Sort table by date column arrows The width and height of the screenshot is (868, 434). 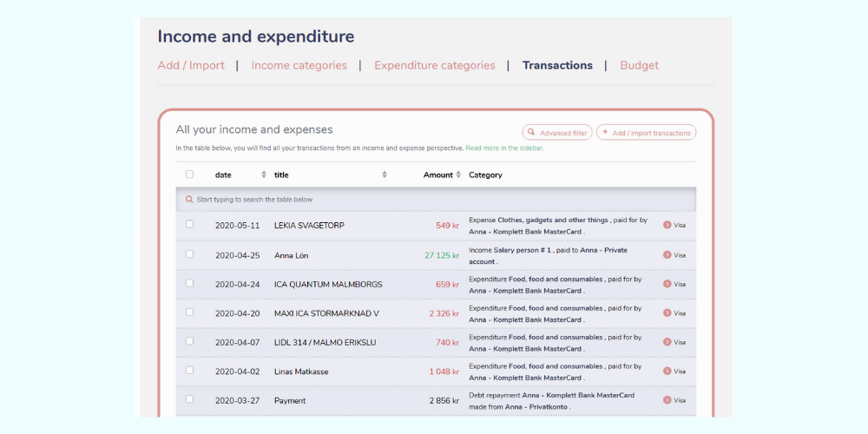point(264,175)
